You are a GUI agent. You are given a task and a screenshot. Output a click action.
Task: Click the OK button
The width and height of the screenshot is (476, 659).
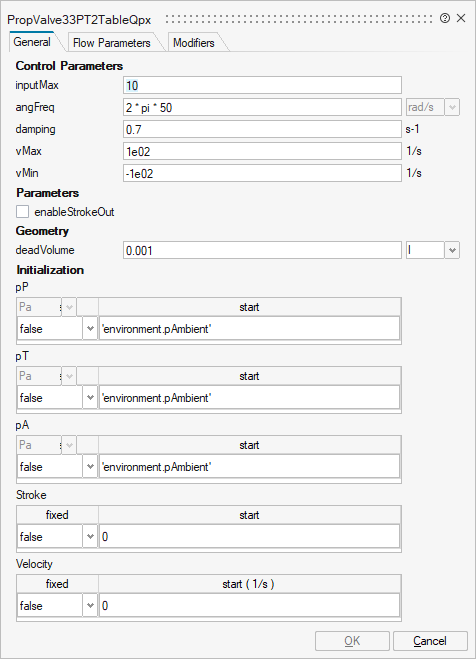(x=352, y=641)
